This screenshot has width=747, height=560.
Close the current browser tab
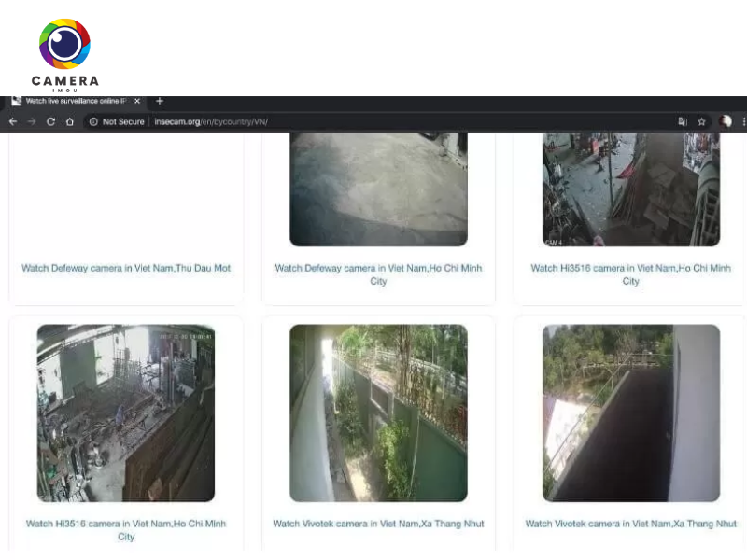[136, 101]
